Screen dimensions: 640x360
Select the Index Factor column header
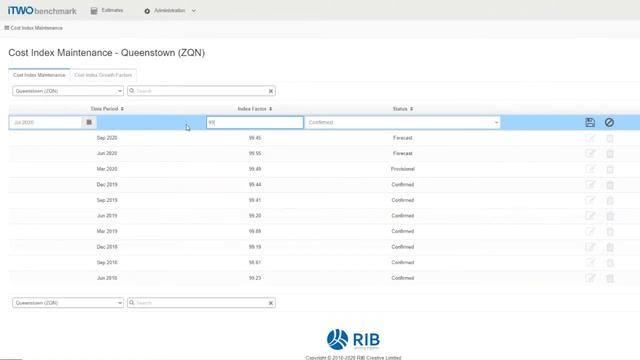(252, 109)
